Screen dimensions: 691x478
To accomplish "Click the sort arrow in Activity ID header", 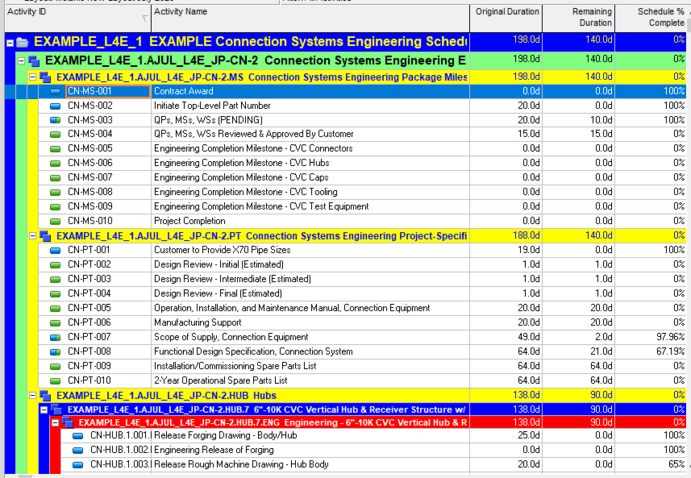I will [145, 18].
